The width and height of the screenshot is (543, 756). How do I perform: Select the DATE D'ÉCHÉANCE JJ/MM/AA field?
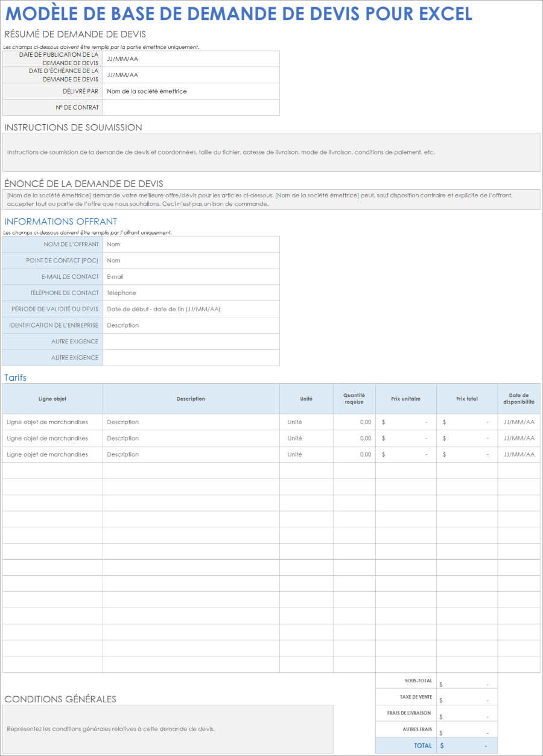click(x=191, y=75)
